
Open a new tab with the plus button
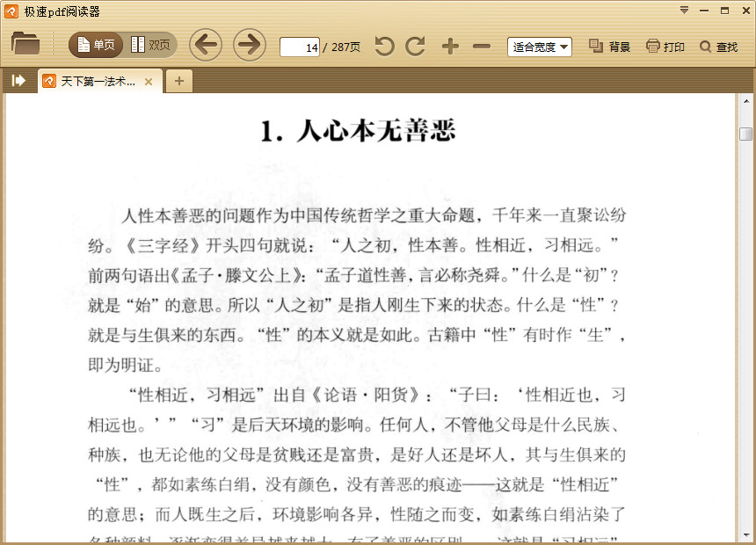(178, 80)
